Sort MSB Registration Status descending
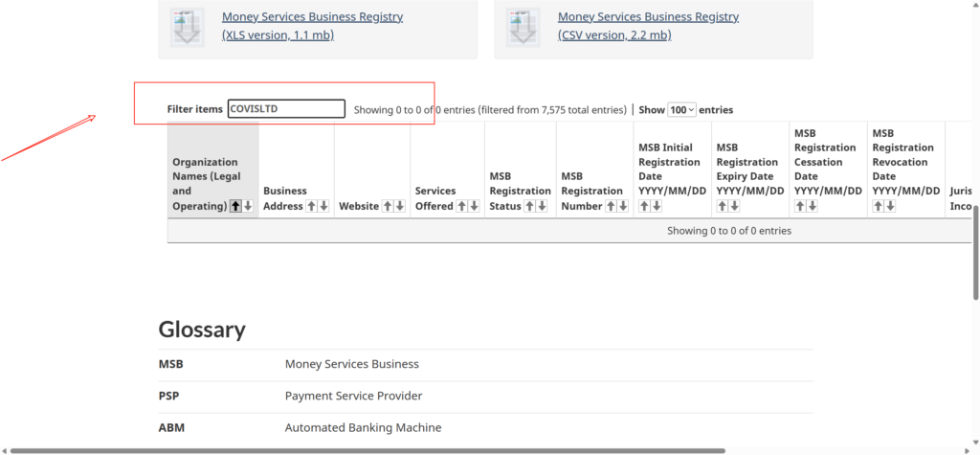Image resolution: width=980 pixels, height=455 pixels. (x=543, y=206)
